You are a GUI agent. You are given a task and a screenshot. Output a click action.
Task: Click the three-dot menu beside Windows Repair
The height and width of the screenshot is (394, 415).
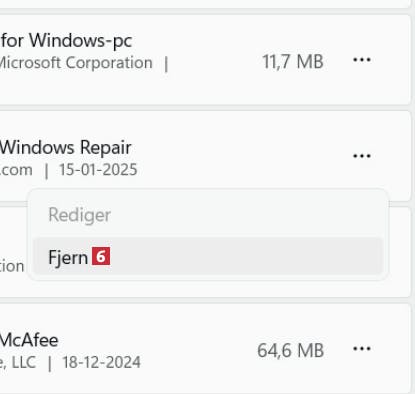tap(362, 156)
